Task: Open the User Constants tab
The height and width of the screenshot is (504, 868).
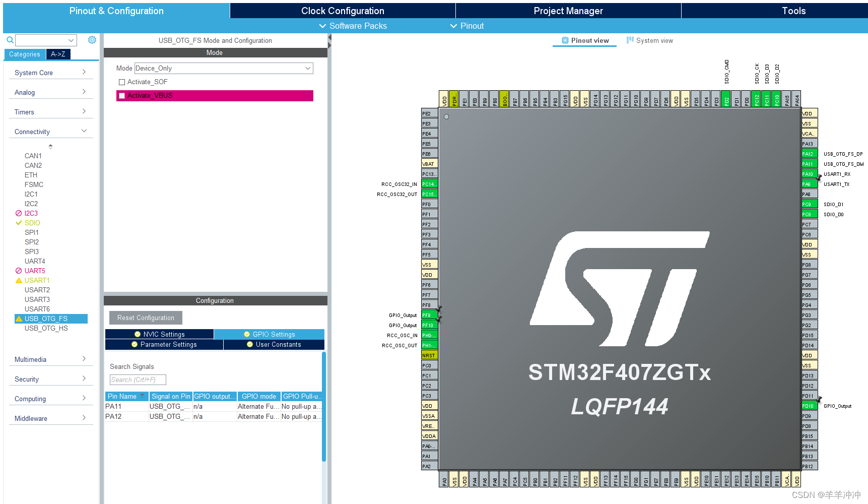Action: point(274,344)
